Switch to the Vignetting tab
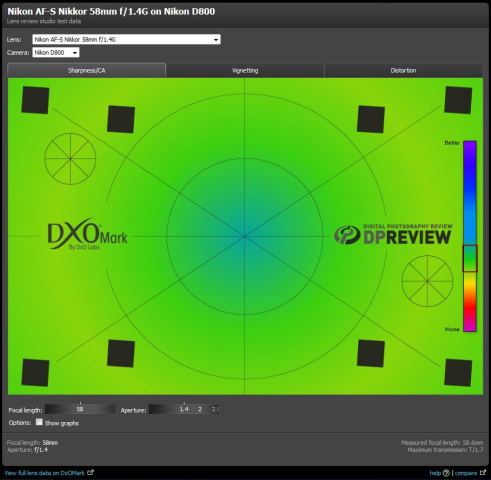This screenshot has height=480, width=491. (x=245, y=71)
